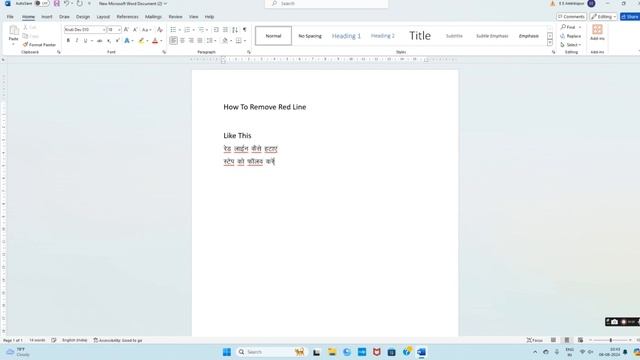Viewport: 640px width, 360px height.
Task: Click the Search box in title bar
Action: coord(327,4)
